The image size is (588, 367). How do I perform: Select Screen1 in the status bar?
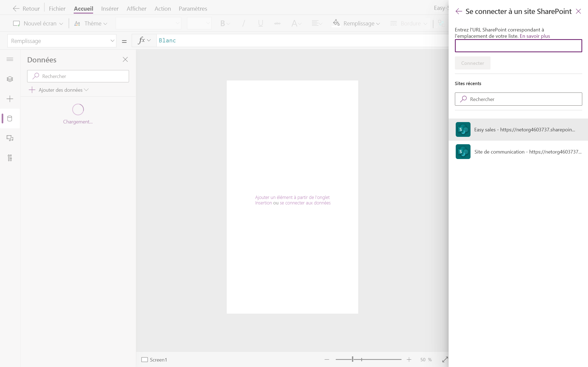pos(154,360)
